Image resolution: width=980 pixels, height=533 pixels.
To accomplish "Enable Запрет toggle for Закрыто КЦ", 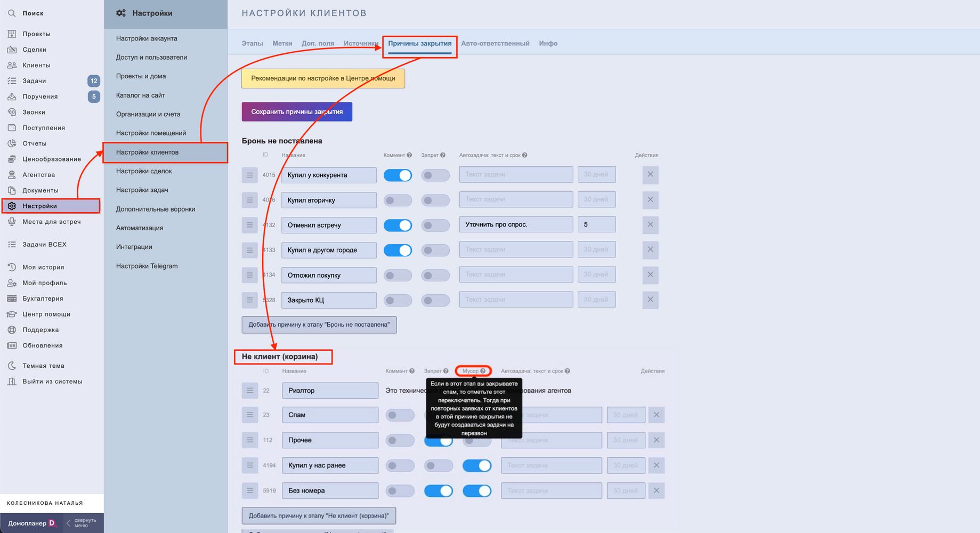I will pos(435,300).
